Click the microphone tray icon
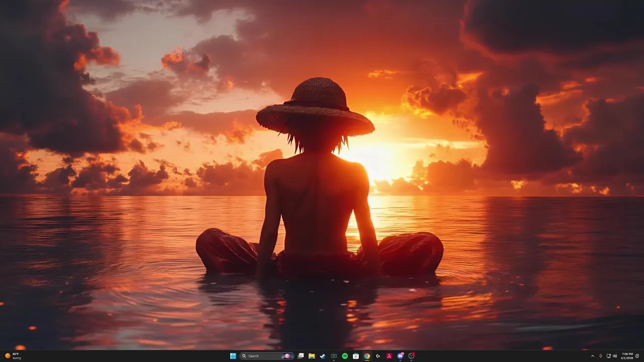Viewport: 644px width, 362px height. (x=600, y=356)
